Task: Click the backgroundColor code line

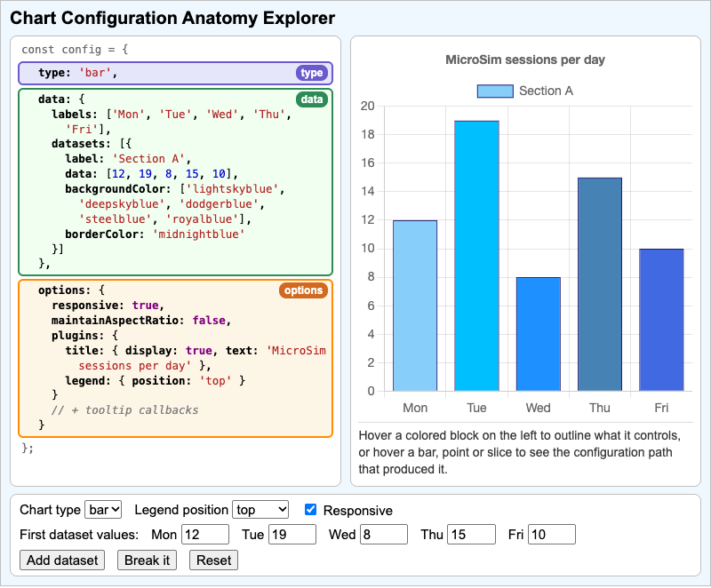Action: pos(174,189)
